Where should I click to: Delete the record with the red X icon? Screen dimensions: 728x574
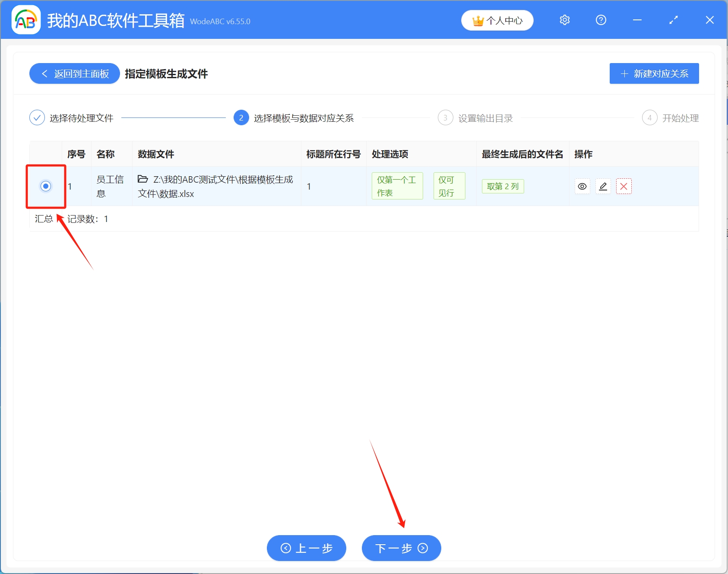[624, 186]
